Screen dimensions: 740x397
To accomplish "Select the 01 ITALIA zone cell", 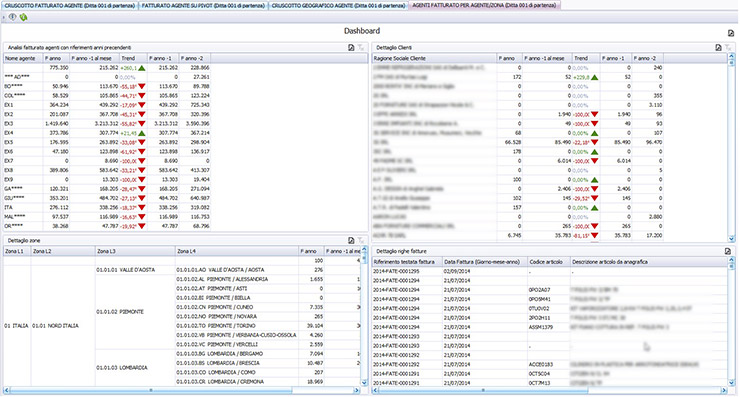I will tap(17, 326).
